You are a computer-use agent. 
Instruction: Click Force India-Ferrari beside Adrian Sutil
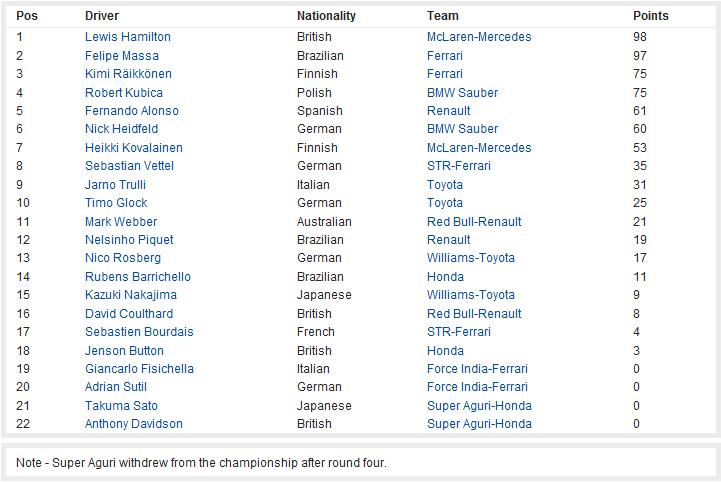click(477, 387)
